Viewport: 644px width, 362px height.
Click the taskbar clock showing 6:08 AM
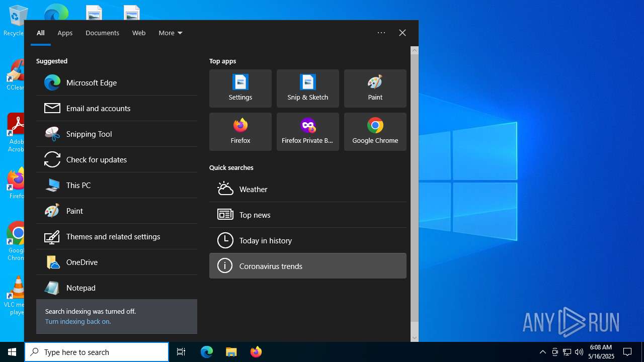tap(601, 352)
